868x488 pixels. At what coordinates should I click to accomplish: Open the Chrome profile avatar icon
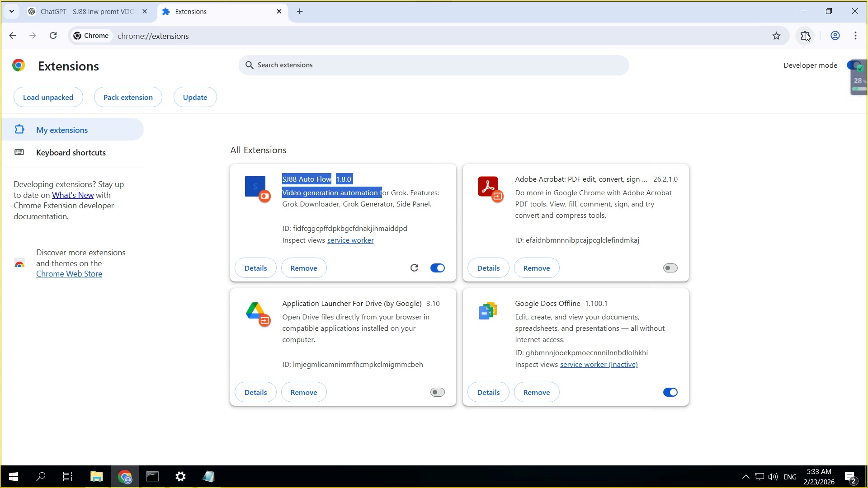(x=835, y=36)
